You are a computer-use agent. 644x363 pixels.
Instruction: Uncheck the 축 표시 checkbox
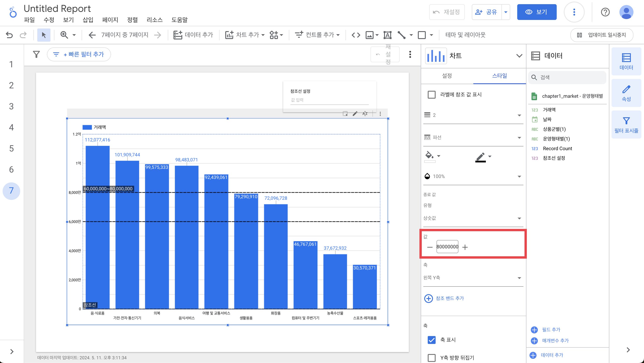431,340
